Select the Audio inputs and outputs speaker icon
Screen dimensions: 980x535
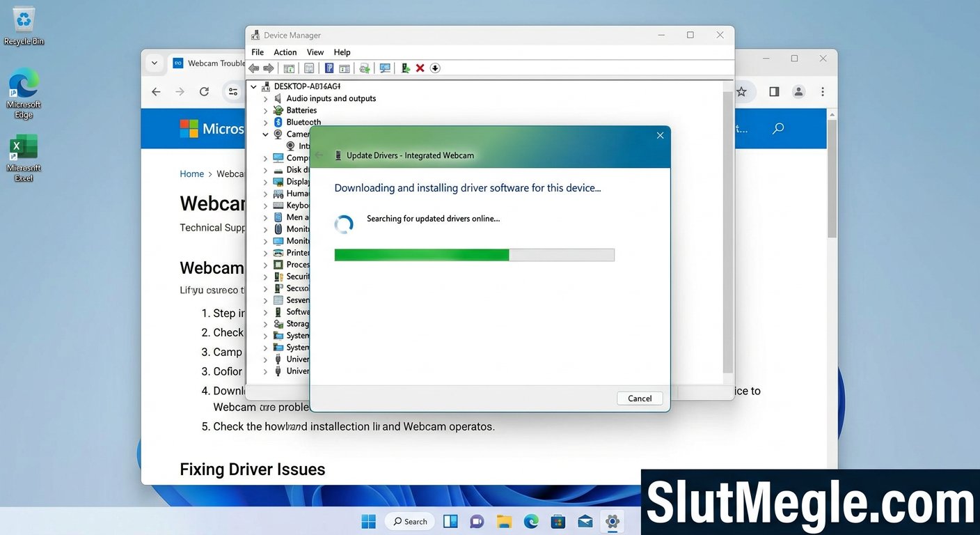pos(278,98)
